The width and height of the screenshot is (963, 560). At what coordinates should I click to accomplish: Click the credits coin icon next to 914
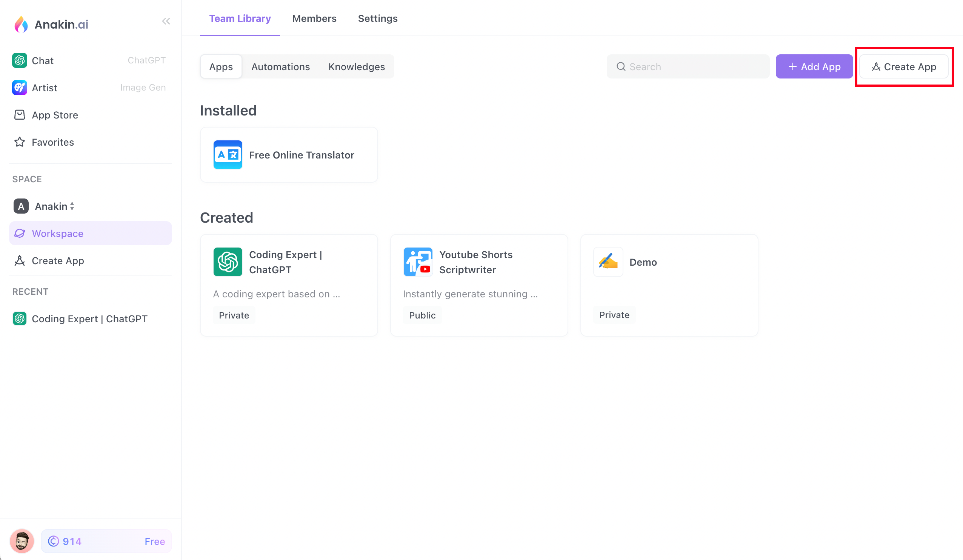tap(54, 541)
